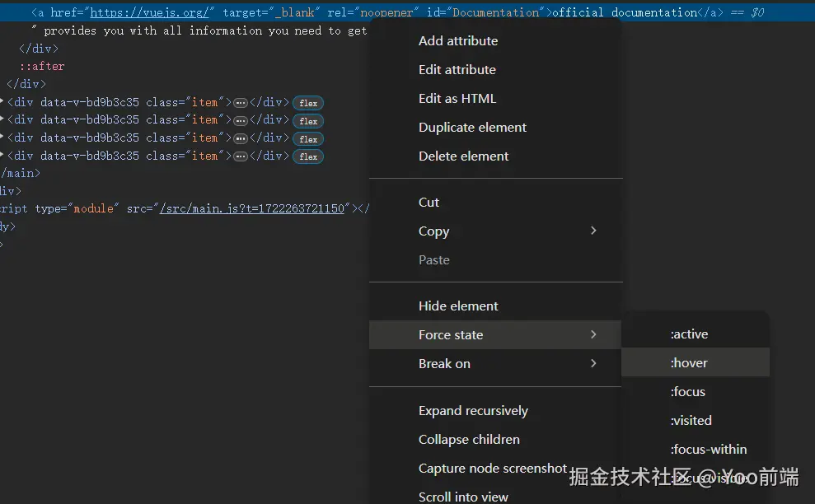Expand the ellipsis in the second item div
The height and width of the screenshot is (504, 815).
[240, 120]
